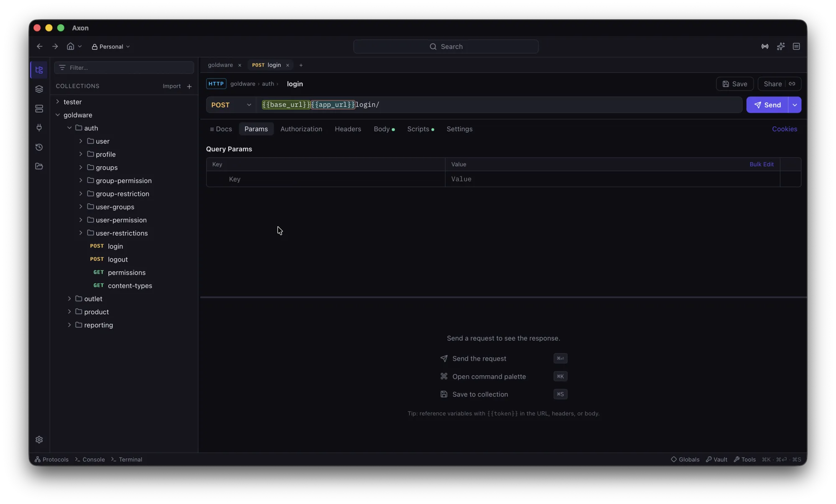Click the sparkles AI icon
Viewport: 836px width, 504px height.
point(780,46)
